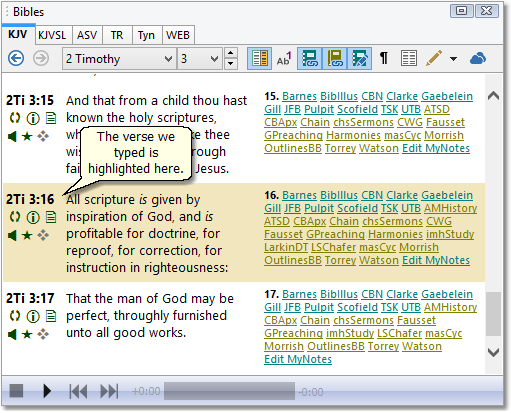The width and height of the screenshot is (511, 413).
Task: Click star bookmark icon for 2Ti 3:15
Action: [x=27, y=136]
